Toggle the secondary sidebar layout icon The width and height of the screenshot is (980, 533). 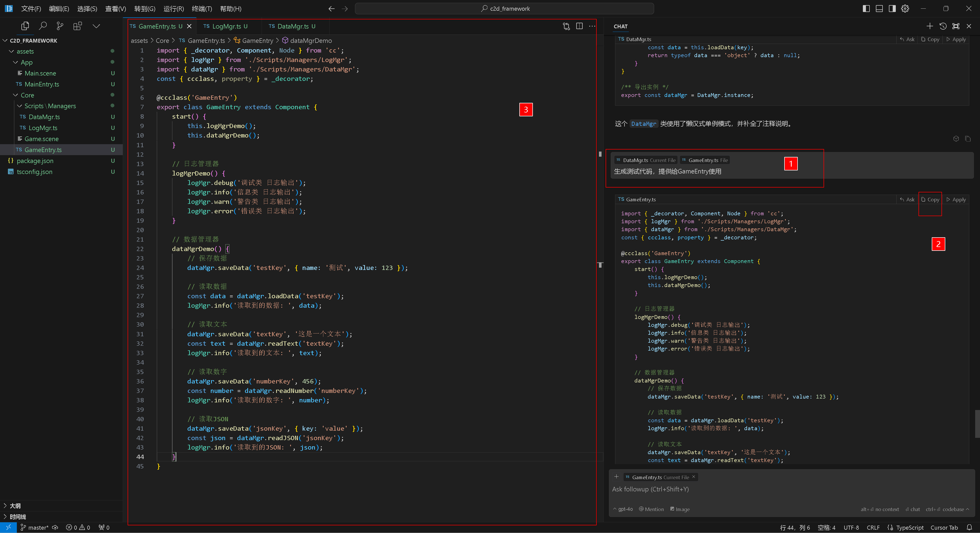[x=892, y=8]
